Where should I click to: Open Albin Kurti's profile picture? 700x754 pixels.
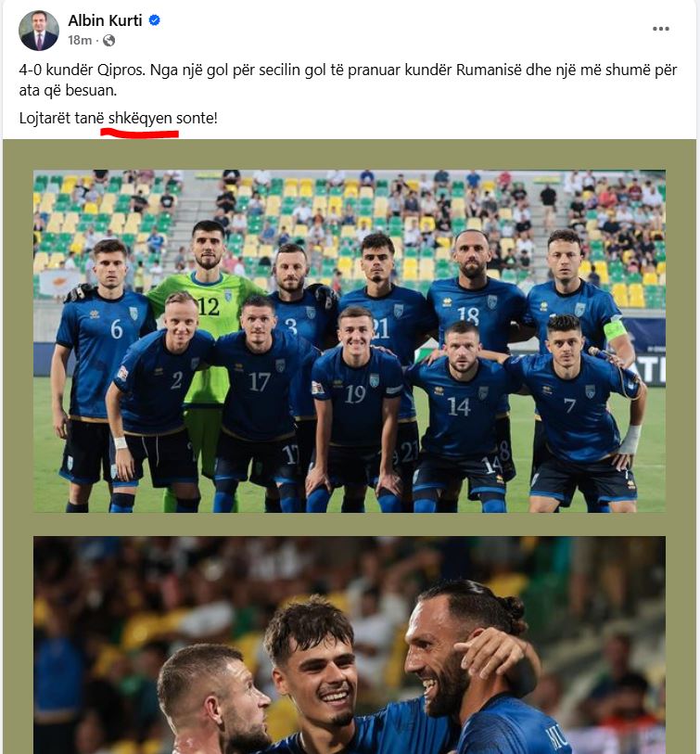[39, 31]
